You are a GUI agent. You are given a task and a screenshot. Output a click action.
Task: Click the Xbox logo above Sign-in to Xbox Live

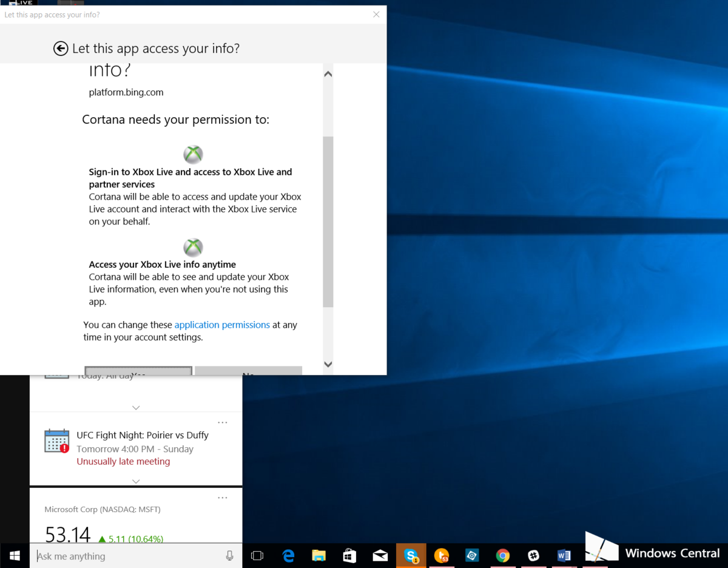pyautogui.click(x=193, y=154)
